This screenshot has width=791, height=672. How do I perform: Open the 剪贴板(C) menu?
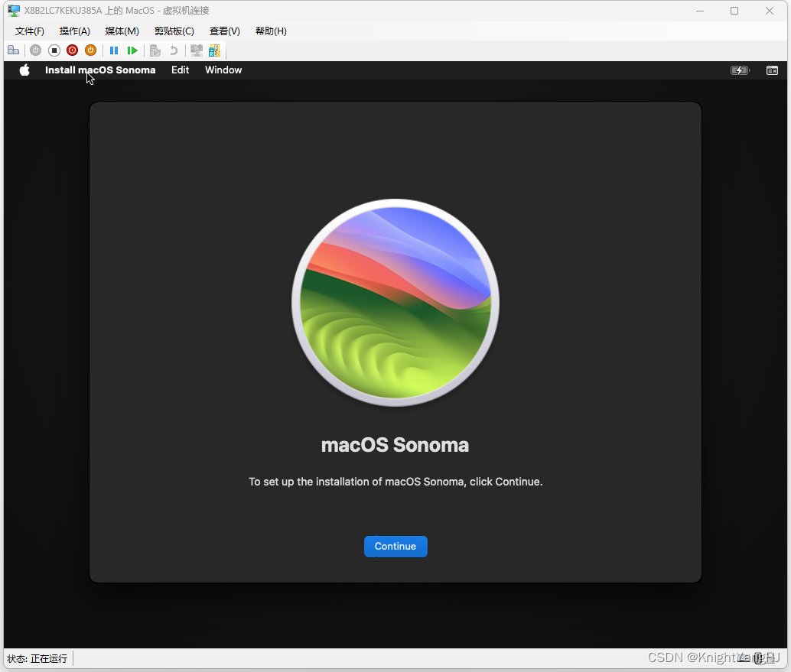[x=174, y=31]
